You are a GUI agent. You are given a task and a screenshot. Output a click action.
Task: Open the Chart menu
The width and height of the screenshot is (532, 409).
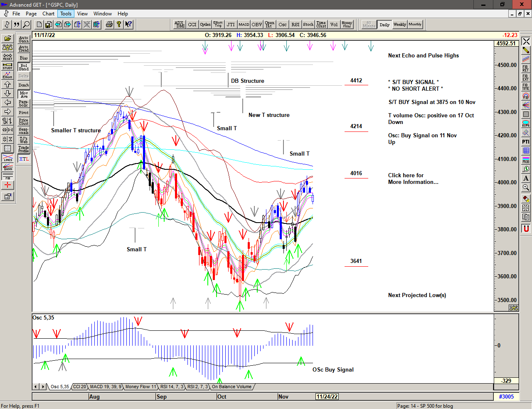pos(48,14)
